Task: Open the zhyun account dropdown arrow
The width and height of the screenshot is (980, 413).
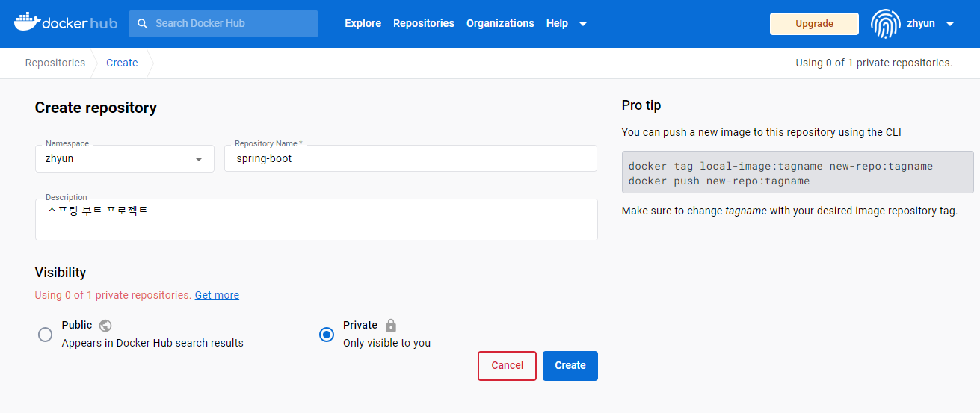Action: [x=950, y=24]
